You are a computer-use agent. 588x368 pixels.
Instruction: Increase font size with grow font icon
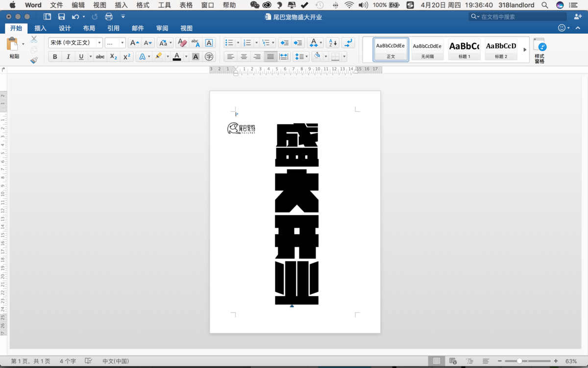tap(134, 43)
